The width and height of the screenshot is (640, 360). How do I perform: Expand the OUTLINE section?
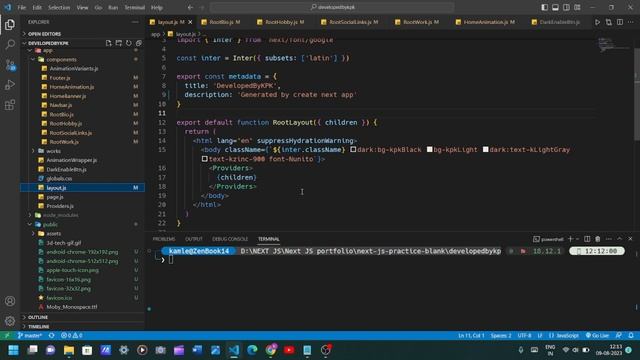[x=38, y=317]
